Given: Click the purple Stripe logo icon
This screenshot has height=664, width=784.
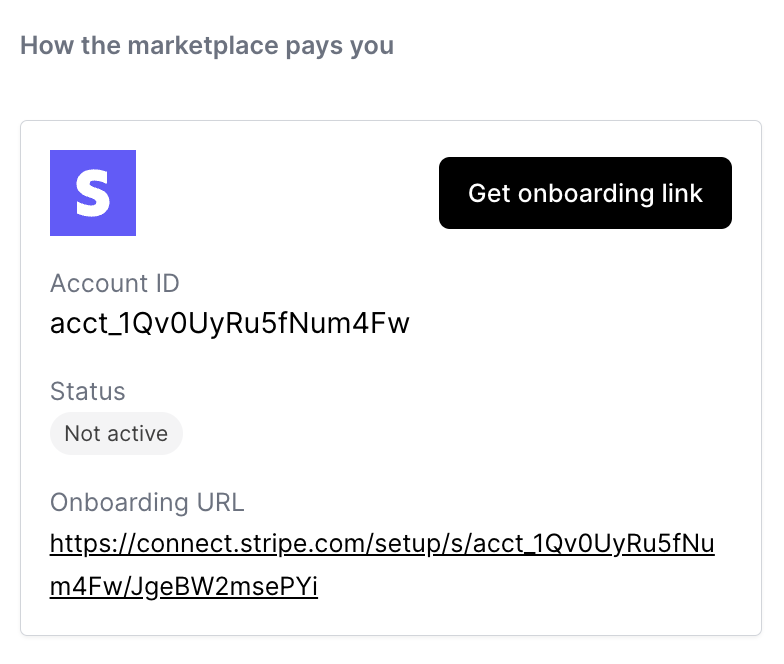Looking at the screenshot, I should [93, 193].
